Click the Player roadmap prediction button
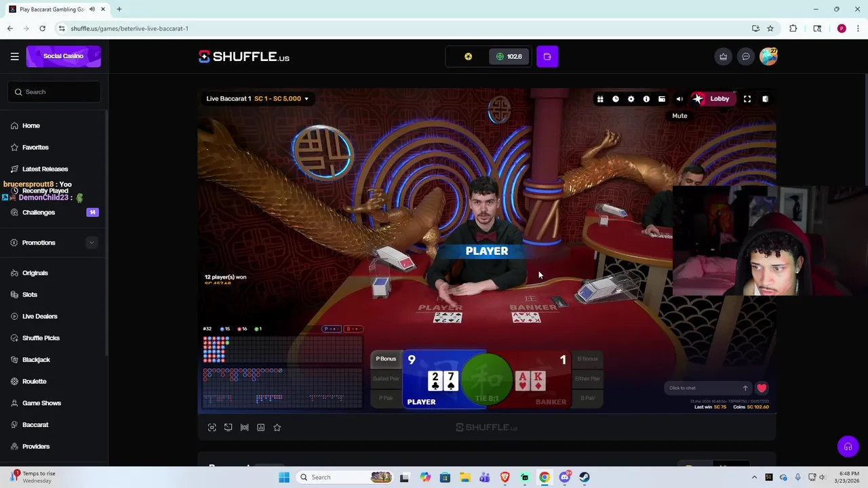The height and width of the screenshot is (488, 868). (332, 329)
